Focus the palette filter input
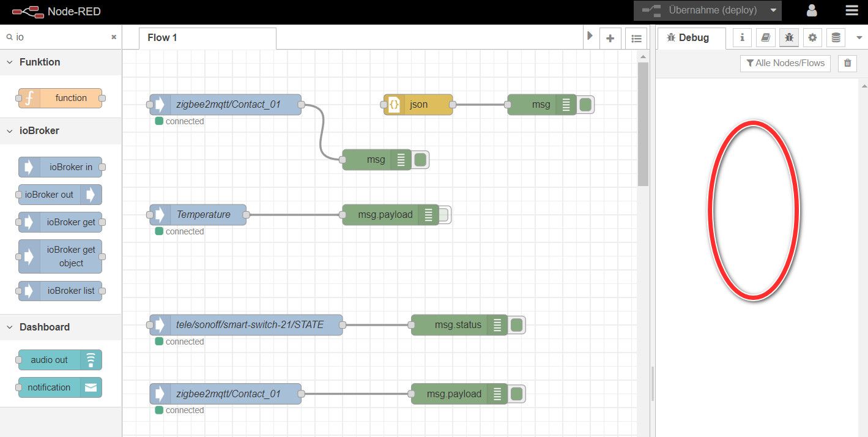This screenshot has width=868, height=437. 61,37
